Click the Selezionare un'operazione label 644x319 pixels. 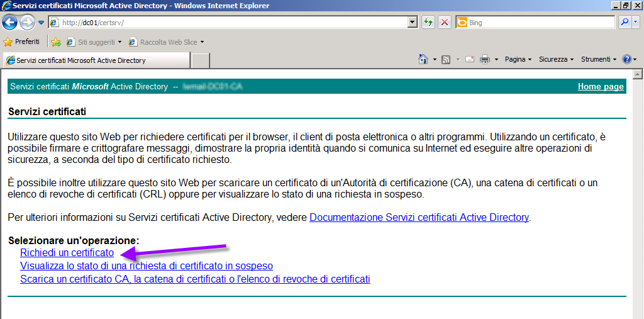74,240
